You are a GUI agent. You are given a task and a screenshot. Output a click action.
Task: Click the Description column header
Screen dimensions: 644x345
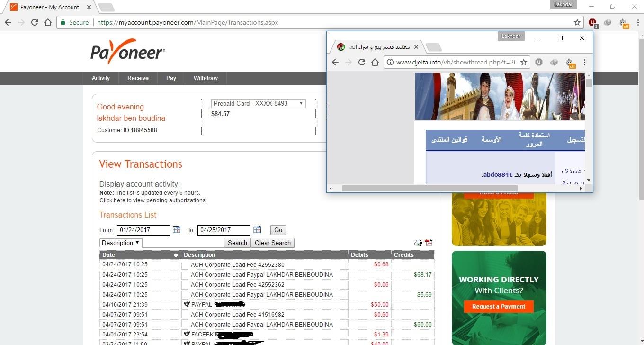[264, 255]
